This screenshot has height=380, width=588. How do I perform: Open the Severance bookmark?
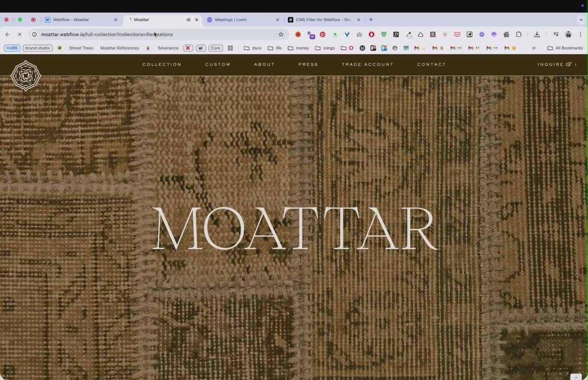(x=168, y=48)
